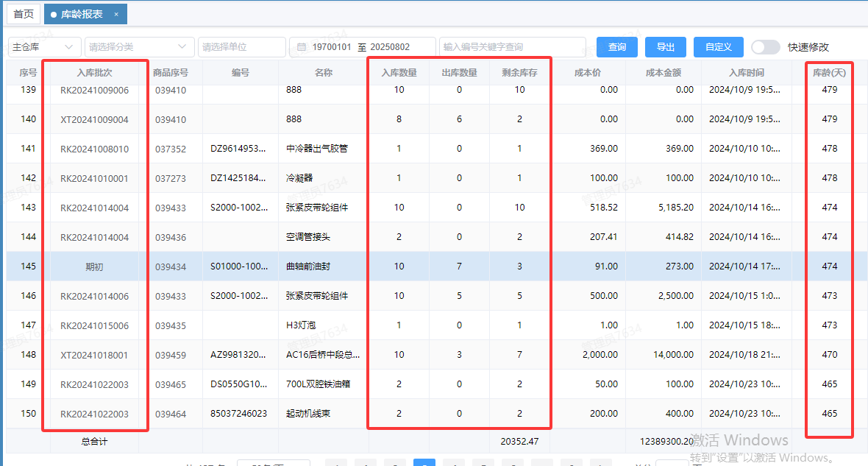The image size is (868, 466).
Task: Click the 查询 query button
Action: click(617, 46)
